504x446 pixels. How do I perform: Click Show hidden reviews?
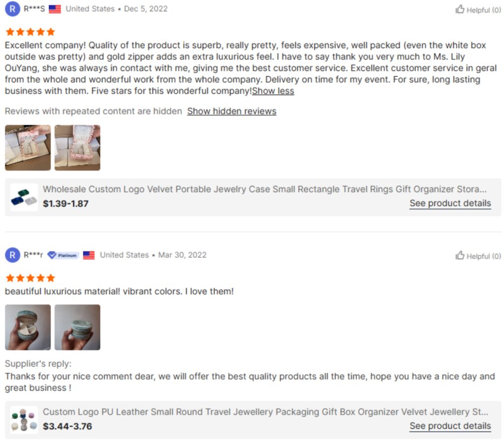[231, 111]
